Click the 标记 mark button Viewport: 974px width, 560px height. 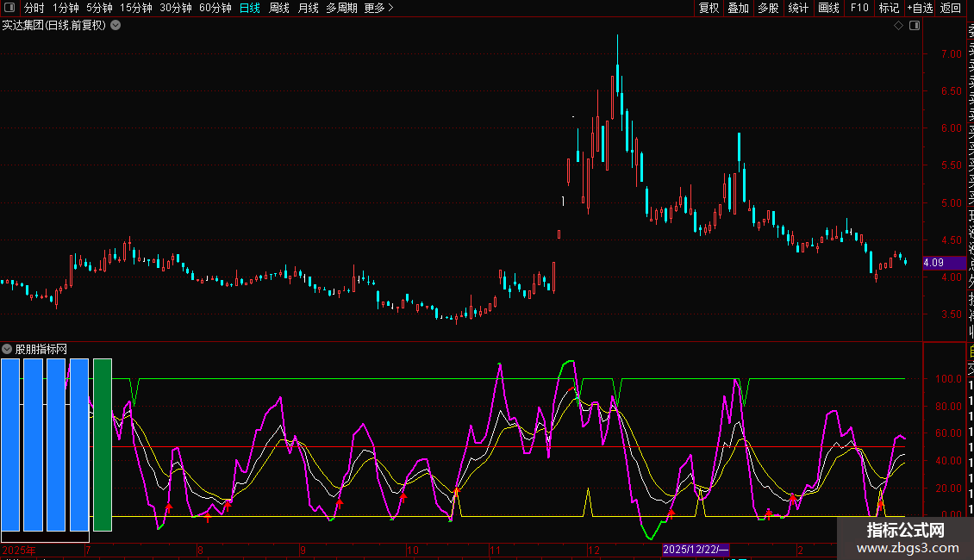[x=889, y=8]
